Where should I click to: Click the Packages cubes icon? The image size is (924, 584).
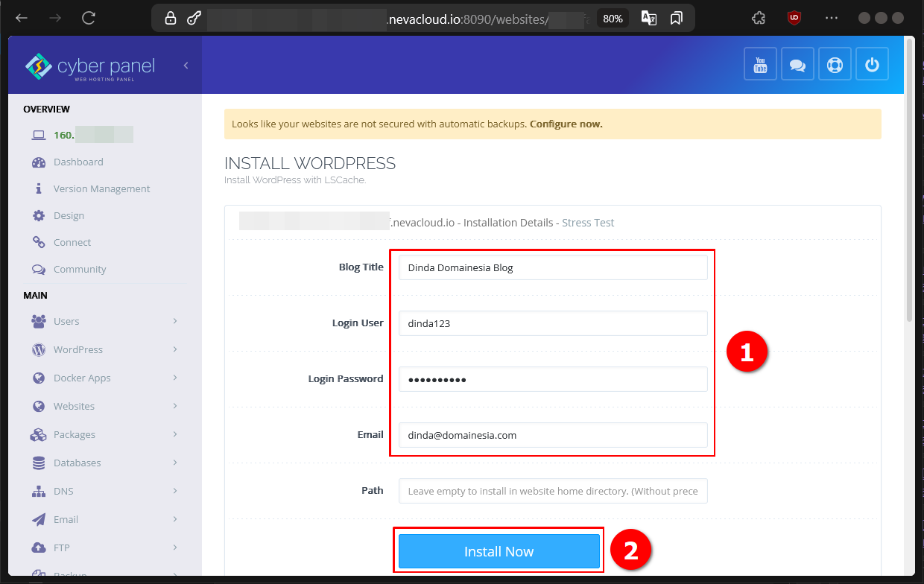(39, 434)
